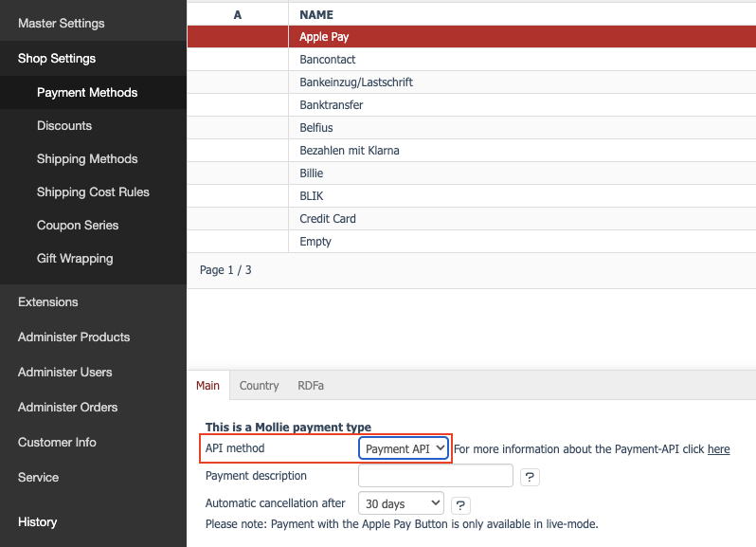Open the 30 days cancellation dropdown
The height and width of the screenshot is (547, 756).
pos(401,503)
